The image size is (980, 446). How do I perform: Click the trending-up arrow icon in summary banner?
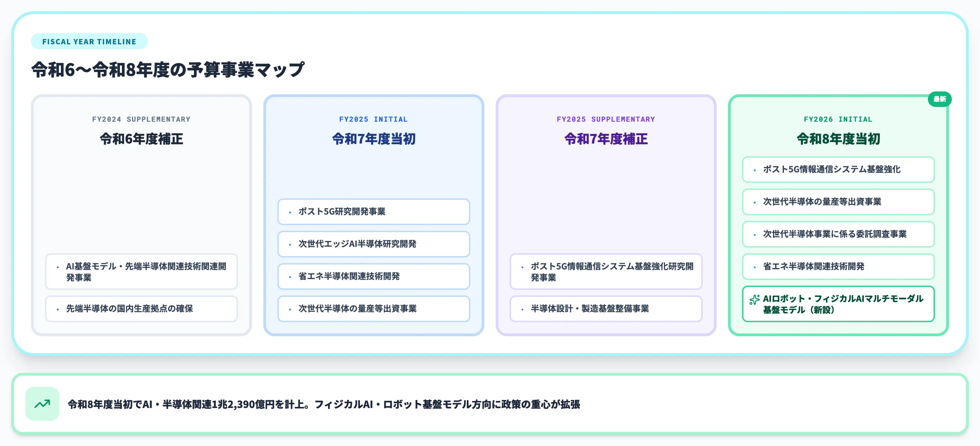(42, 403)
